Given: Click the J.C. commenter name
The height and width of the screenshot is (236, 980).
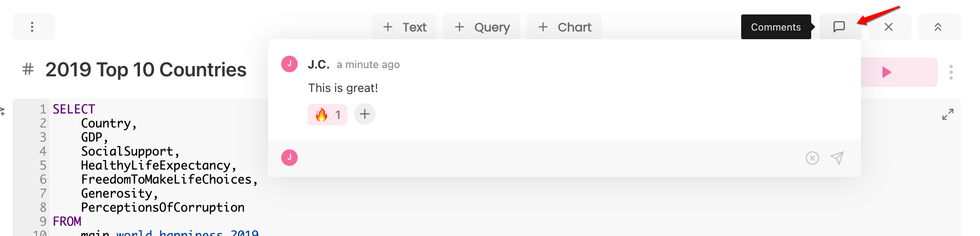Looking at the screenshot, I should coord(319,64).
